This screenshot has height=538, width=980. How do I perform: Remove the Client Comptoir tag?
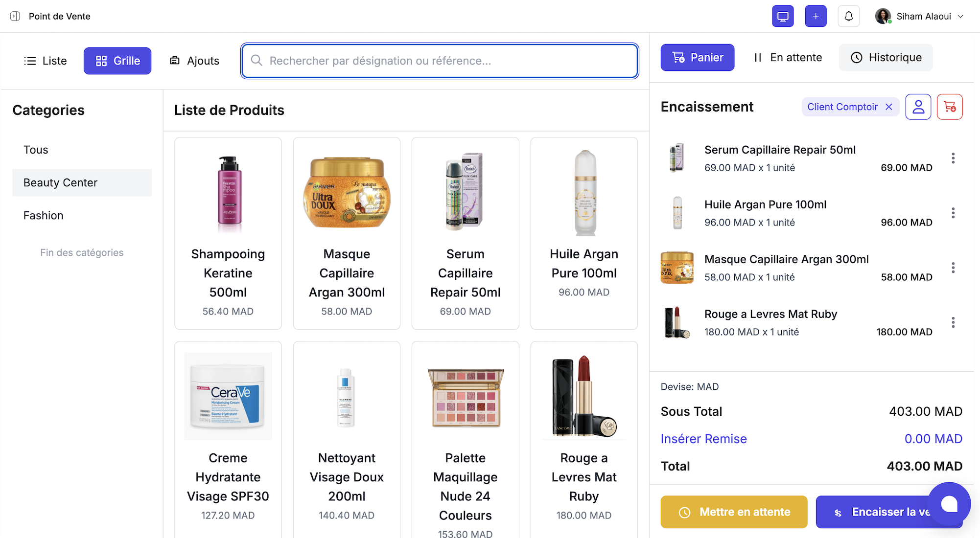[889, 107]
